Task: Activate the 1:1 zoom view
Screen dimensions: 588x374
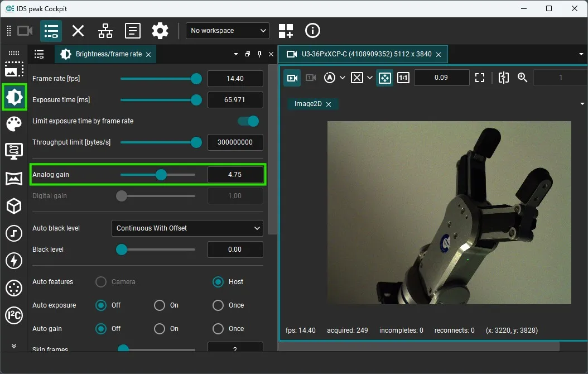Action: click(403, 78)
